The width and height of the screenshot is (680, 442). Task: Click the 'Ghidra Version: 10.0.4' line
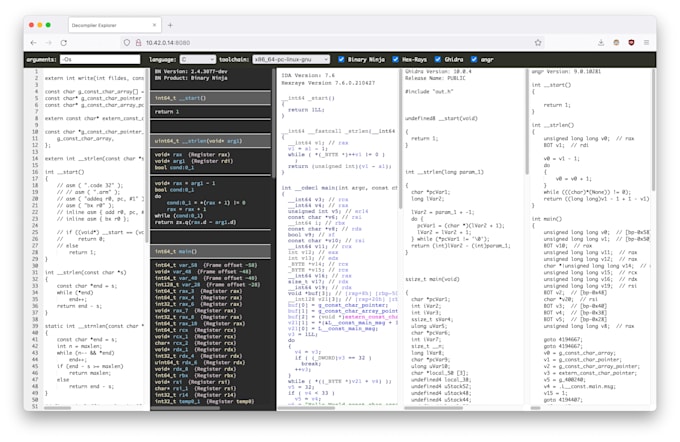pos(438,72)
